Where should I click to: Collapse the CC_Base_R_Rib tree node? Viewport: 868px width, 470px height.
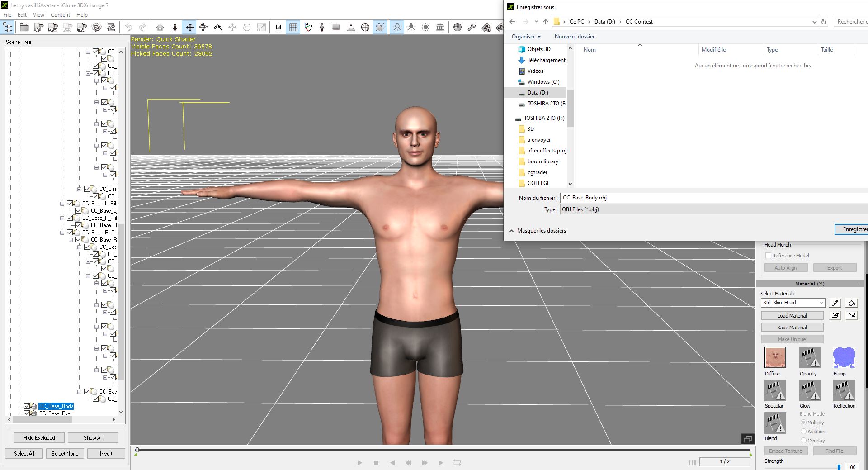tap(62, 218)
